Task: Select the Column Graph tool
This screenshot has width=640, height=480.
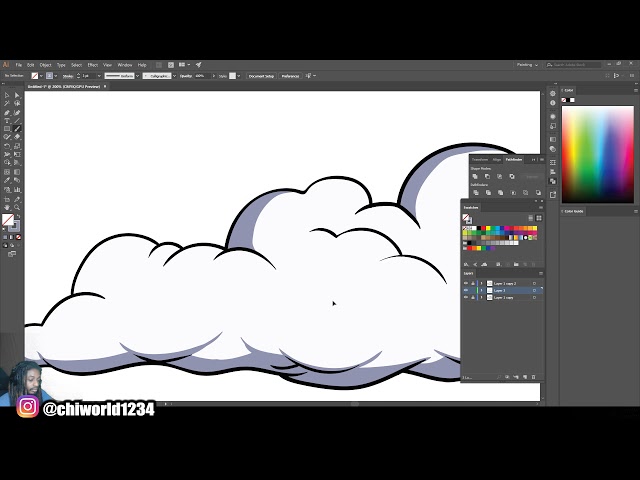Action: [x=17, y=190]
